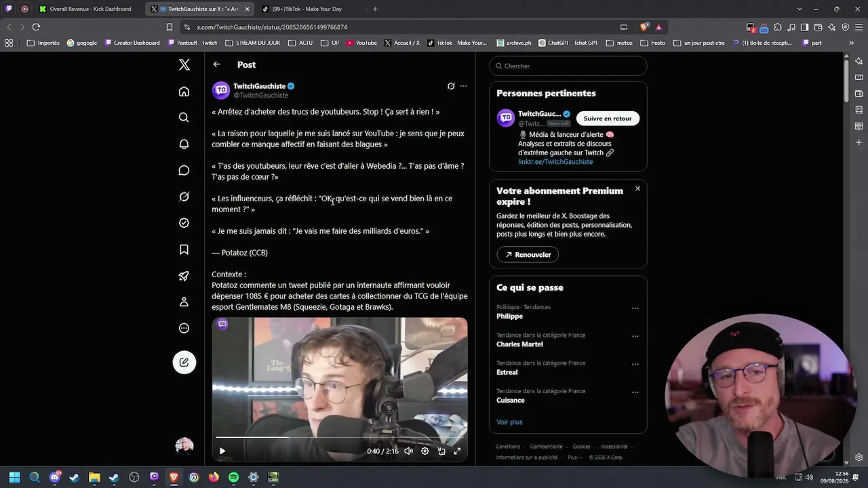The height and width of the screenshot is (488, 868).
Task: Open the Extensions puzzle icon
Action: [x=778, y=27]
